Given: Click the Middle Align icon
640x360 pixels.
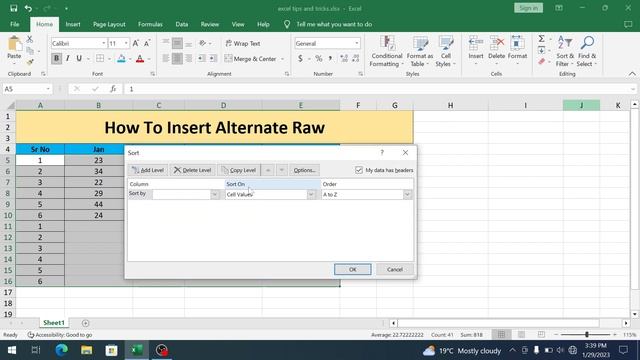Looking at the screenshot, I should point(177,43).
